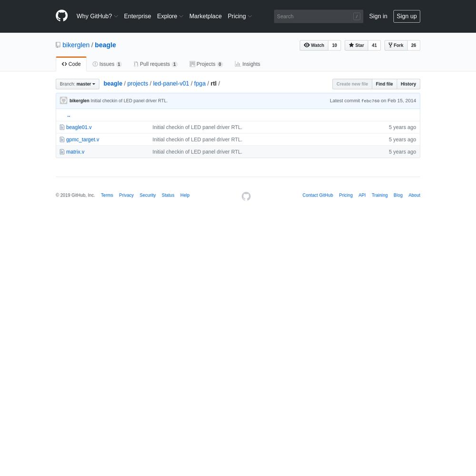
Task: Open the footer Terms link
Action: click(x=107, y=195)
